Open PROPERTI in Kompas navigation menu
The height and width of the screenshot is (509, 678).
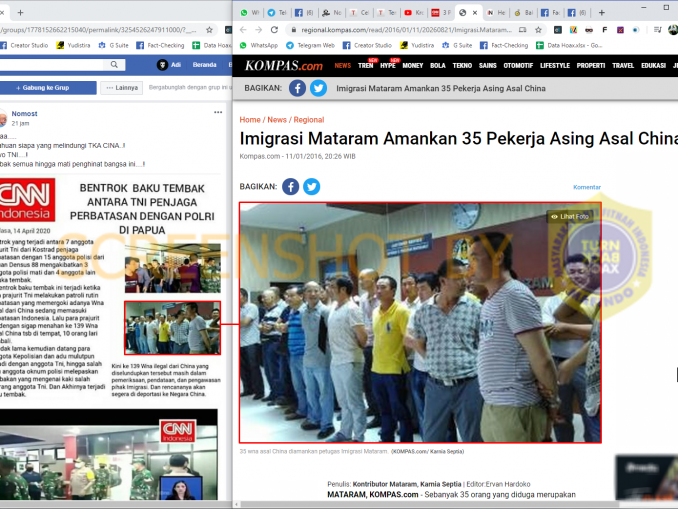point(591,66)
